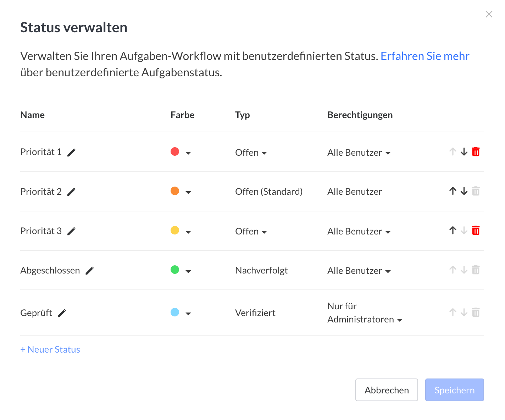Rename the Geprüft status via pencil icon
This screenshot has width=505, height=420.
[x=62, y=313]
